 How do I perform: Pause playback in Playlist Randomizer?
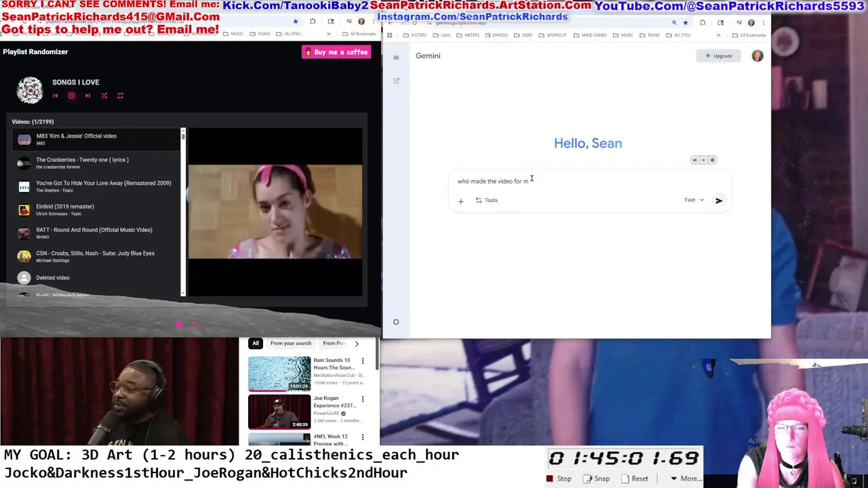pos(71,96)
